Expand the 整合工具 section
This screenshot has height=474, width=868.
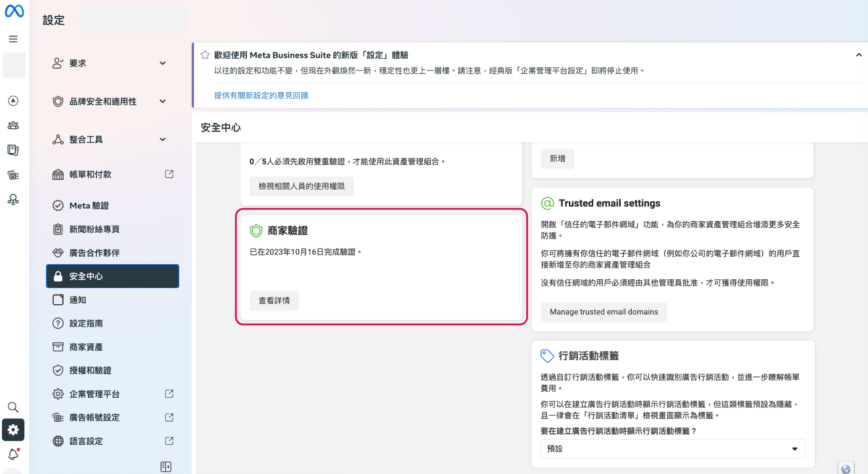[x=163, y=139]
